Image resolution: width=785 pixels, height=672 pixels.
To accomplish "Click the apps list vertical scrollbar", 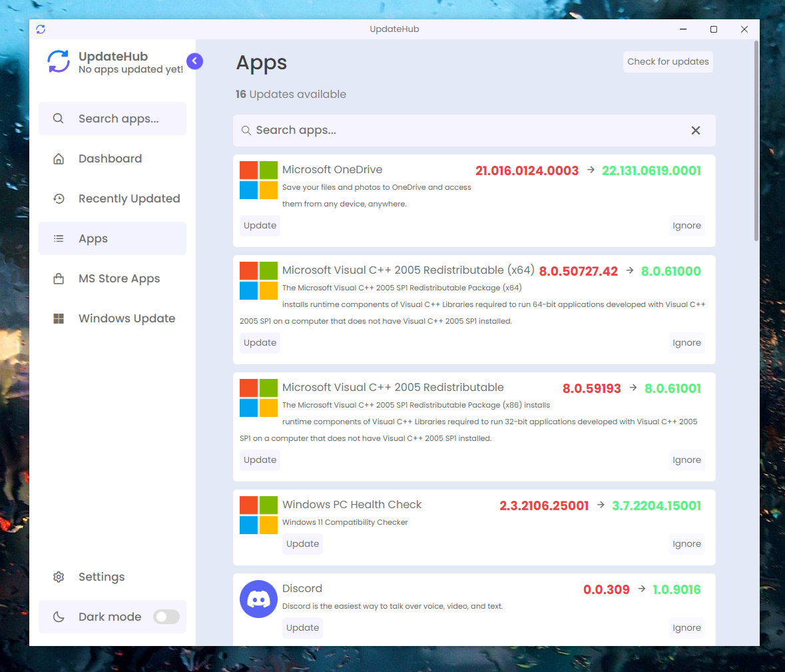I will click(x=756, y=141).
